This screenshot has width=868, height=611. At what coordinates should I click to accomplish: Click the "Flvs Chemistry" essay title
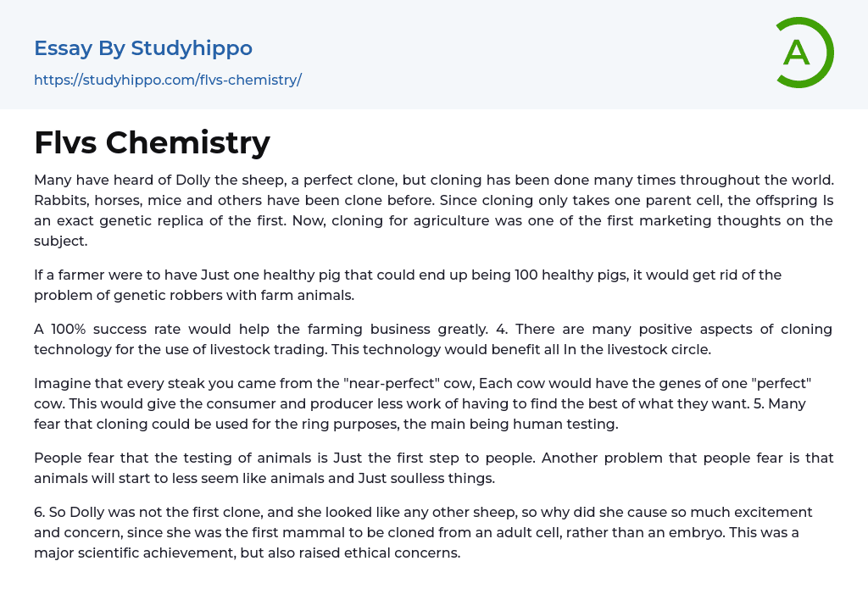point(152,142)
